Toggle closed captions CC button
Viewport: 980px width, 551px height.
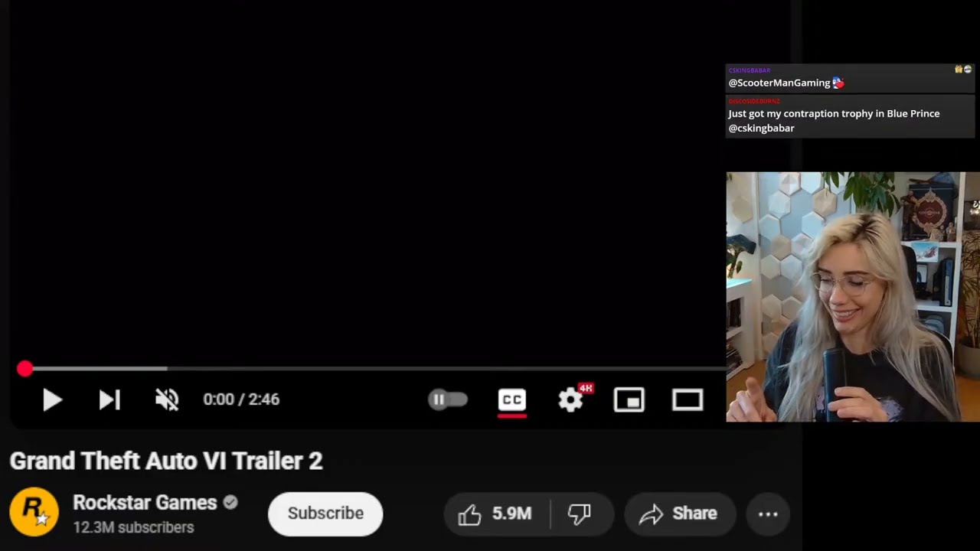coord(512,399)
